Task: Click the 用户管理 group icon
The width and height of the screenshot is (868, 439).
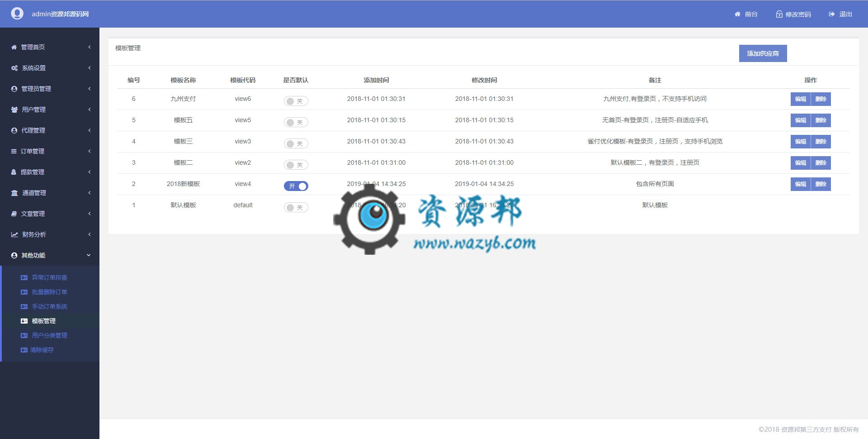Action: (14, 110)
